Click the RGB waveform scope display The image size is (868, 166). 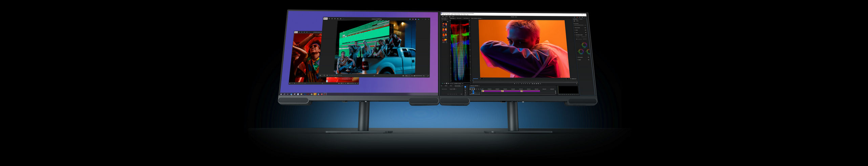click(460, 50)
